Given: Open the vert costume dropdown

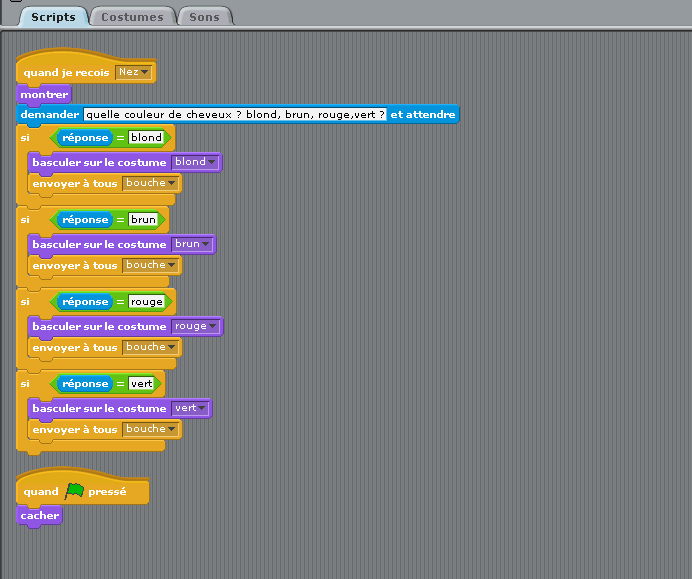Looking at the screenshot, I should pyautogui.click(x=190, y=408).
